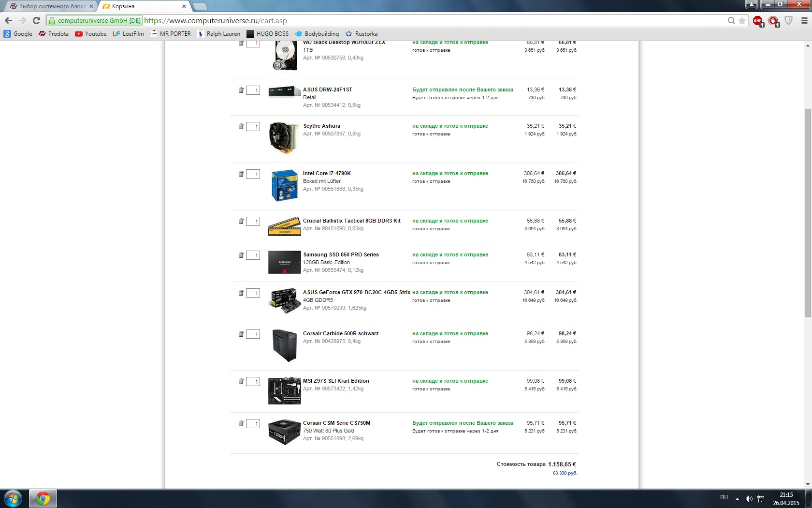Click the RU language indicator
This screenshot has width=812, height=508.
click(724, 497)
